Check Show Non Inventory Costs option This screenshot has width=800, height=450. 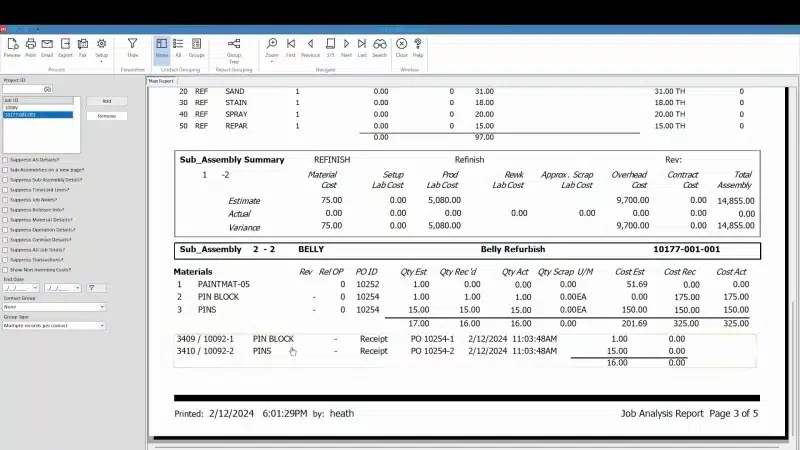coord(6,270)
